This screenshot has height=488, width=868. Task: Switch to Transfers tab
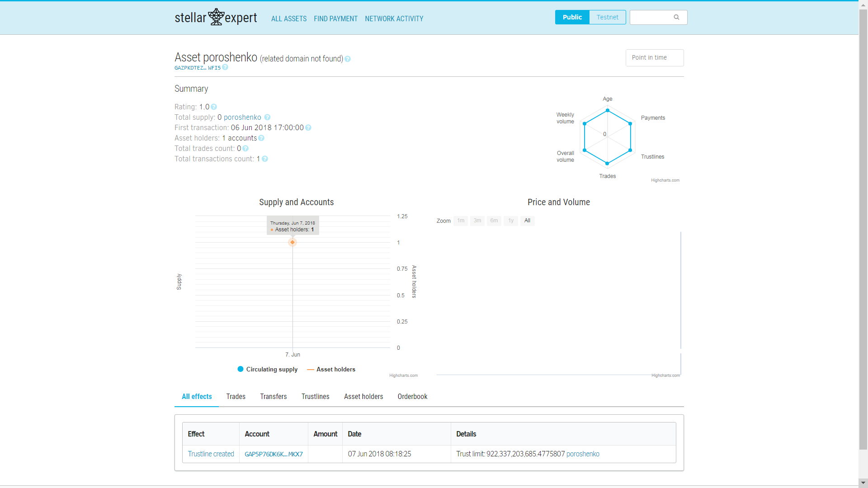point(274,397)
